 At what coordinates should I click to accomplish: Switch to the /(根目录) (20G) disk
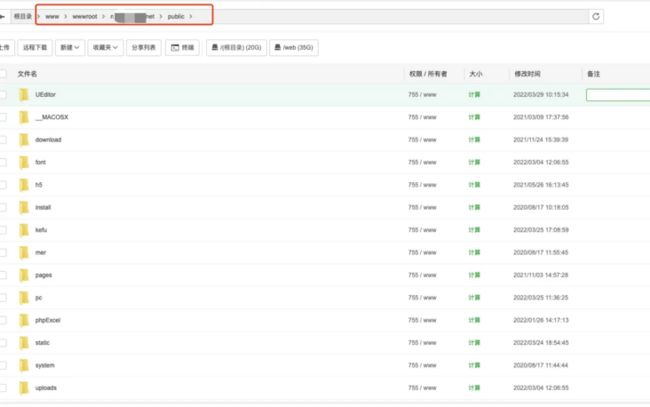pos(236,48)
